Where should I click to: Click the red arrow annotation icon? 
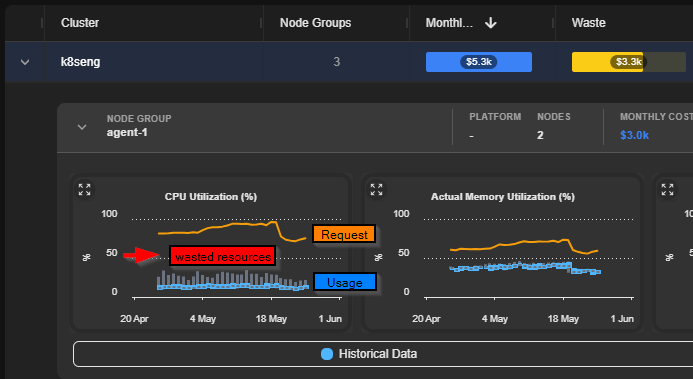(141, 255)
